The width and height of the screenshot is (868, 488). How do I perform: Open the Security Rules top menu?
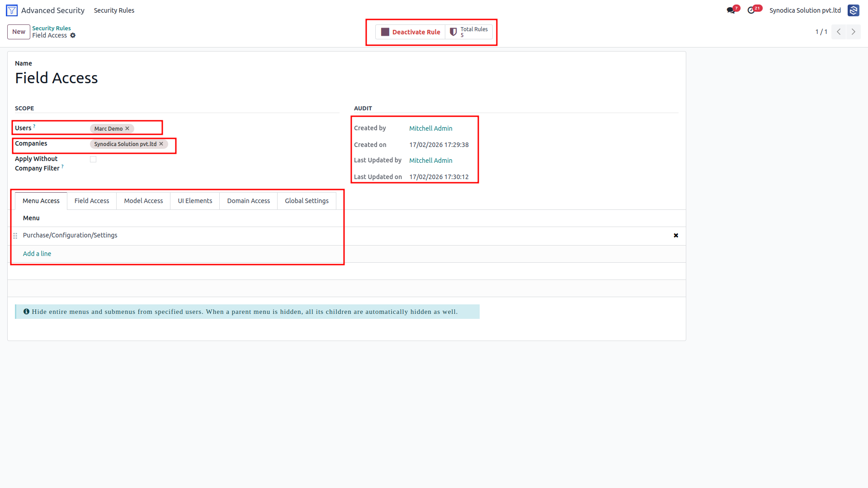click(114, 10)
